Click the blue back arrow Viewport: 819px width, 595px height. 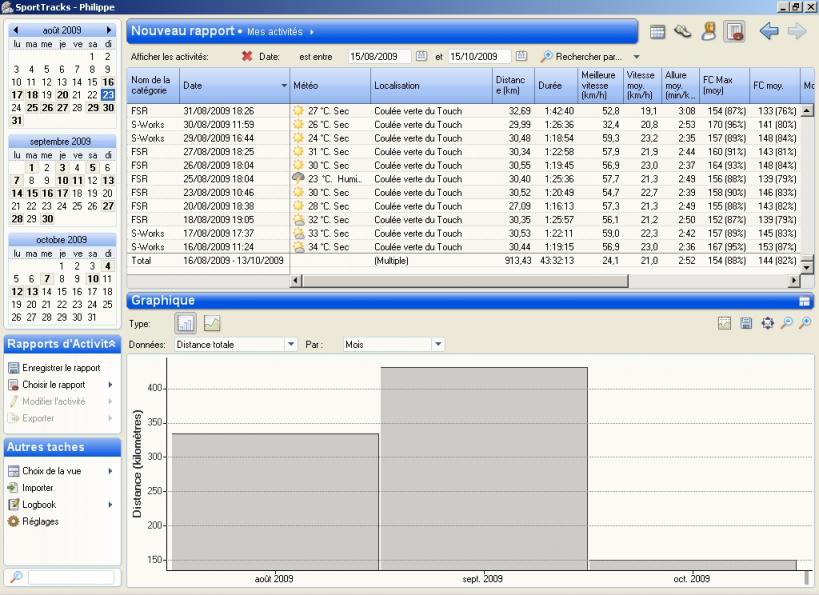click(x=768, y=32)
